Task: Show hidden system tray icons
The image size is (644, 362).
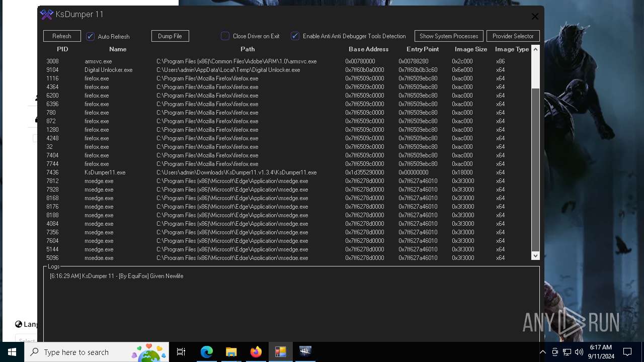Action: click(542, 352)
